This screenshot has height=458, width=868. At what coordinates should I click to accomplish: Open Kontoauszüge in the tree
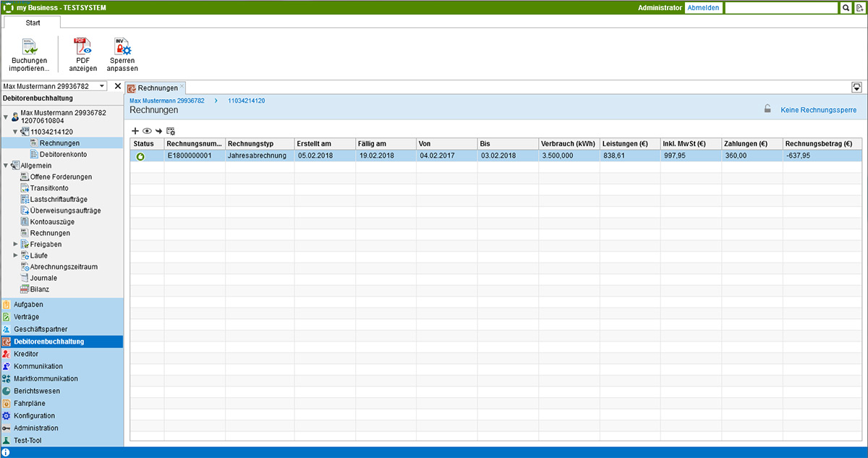[x=52, y=222]
